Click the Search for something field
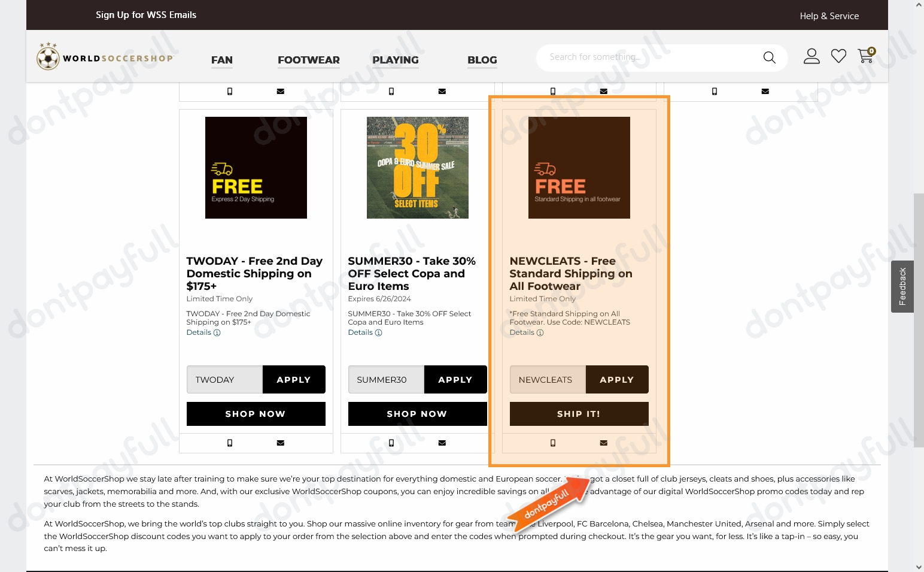This screenshot has height=572, width=924. click(x=646, y=57)
